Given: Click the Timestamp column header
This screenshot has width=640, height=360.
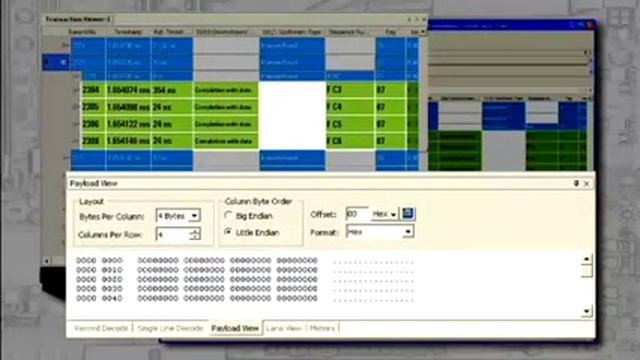Looking at the screenshot, I should tap(128, 32).
